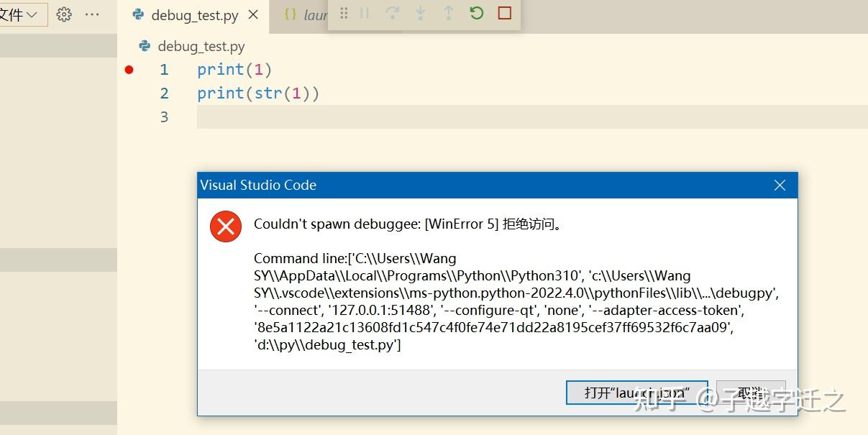The image size is (868, 435).
Task: Select the debug_test.py tab
Action: click(x=193, y=14)
